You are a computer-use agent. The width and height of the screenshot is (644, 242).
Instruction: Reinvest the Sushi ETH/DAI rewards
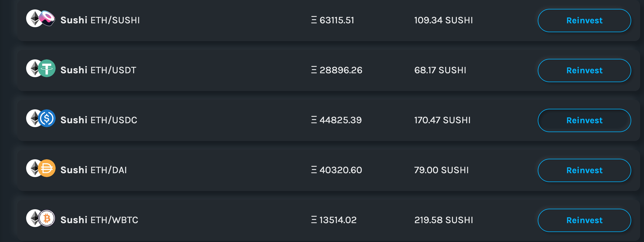(584, 170)
